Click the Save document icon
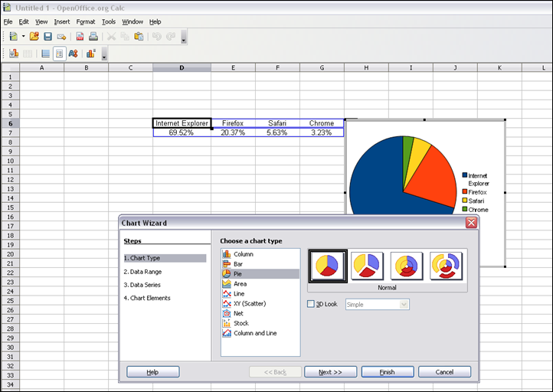The image size is (553, 392). point(47,36)
